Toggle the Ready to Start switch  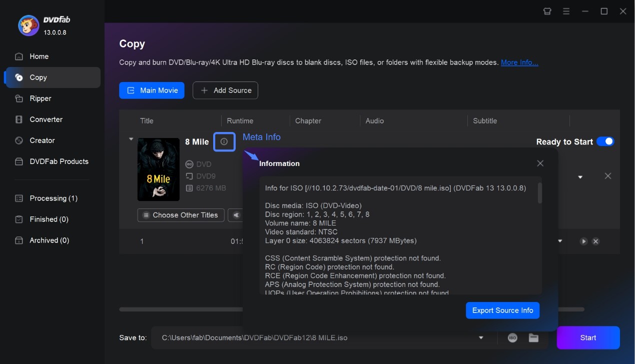click(x=605, y=141)
